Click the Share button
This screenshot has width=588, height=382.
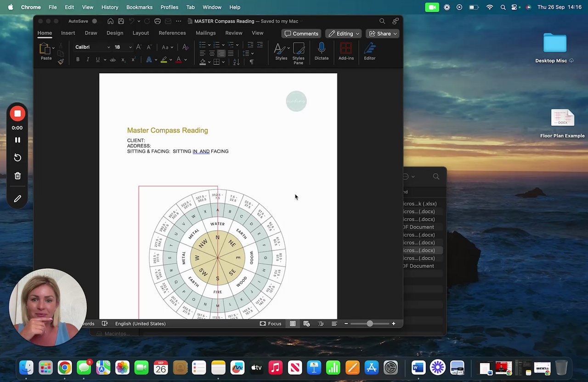(383, 34)
